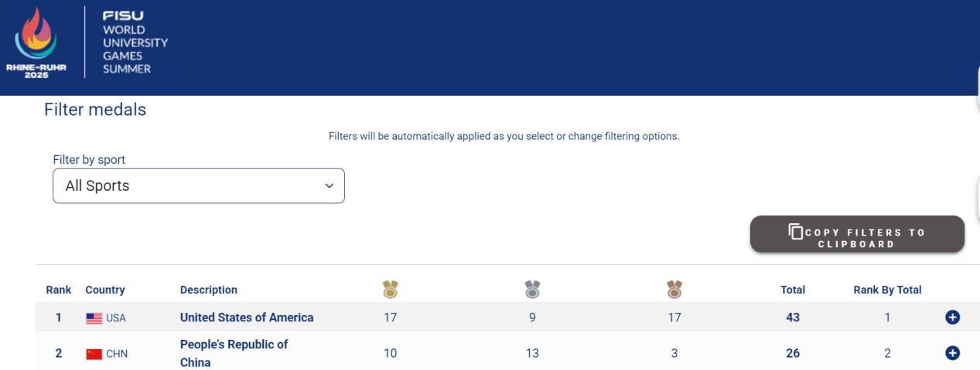Viewport: 980px width, 370px height.
Task: Expand the USA row with plus icon
Action: click(952, 317)
